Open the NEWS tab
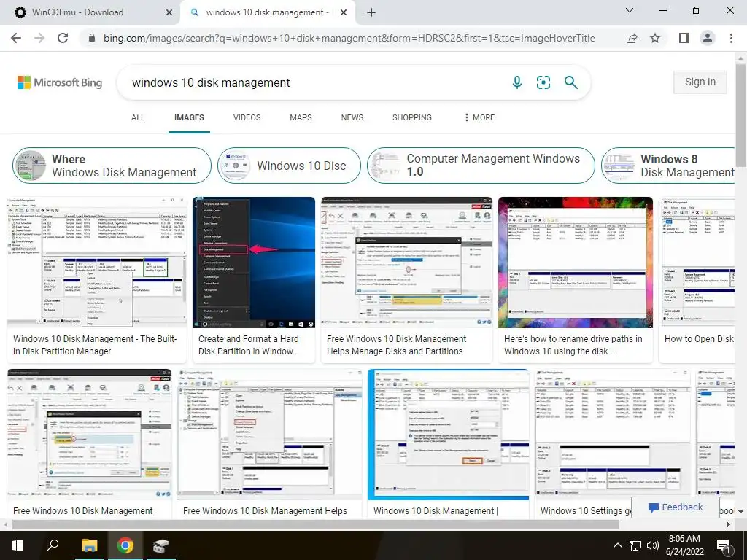 [352, 117]
